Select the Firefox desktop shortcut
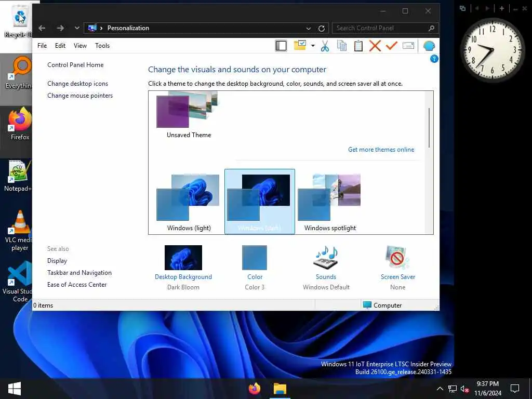This screenshot has width=532, height=399. [x=20, y=124]
